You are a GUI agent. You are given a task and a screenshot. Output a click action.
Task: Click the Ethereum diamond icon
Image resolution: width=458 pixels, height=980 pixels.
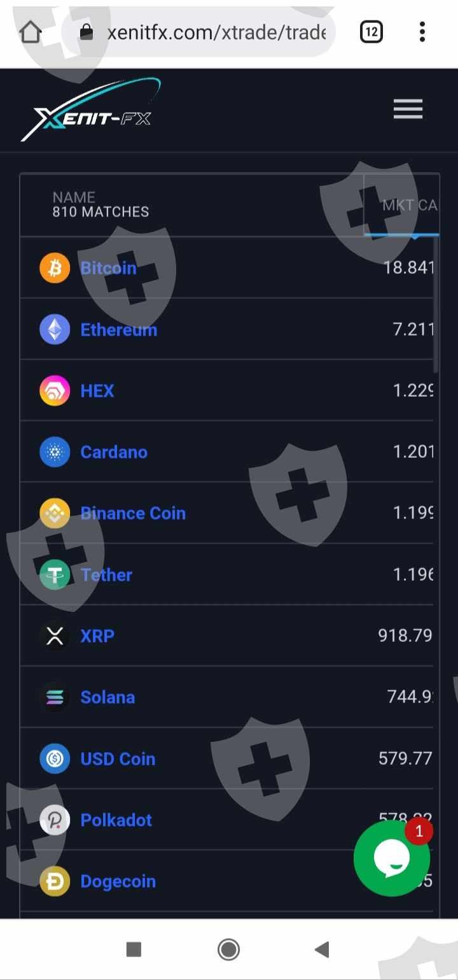pyautogui.click(x=55, y=330)
